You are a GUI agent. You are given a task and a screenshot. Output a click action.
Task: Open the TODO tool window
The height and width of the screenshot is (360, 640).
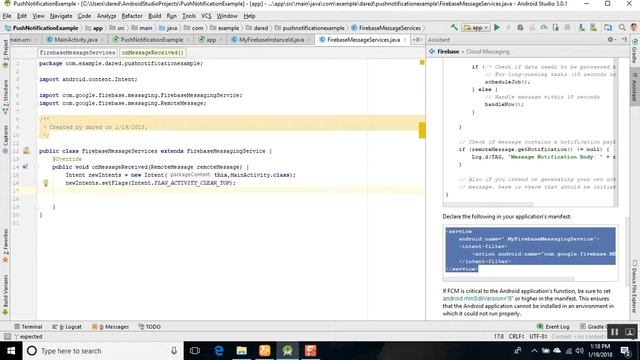[x=149, y=327]
